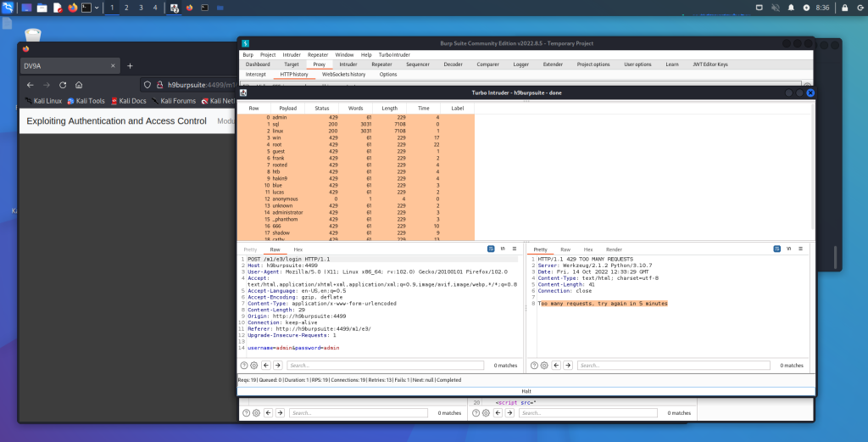The height and width of the screenshot is (442, 868).
Task: Click the log out icon in the panel
Action: pyautogui.click(x=860, y=8)
